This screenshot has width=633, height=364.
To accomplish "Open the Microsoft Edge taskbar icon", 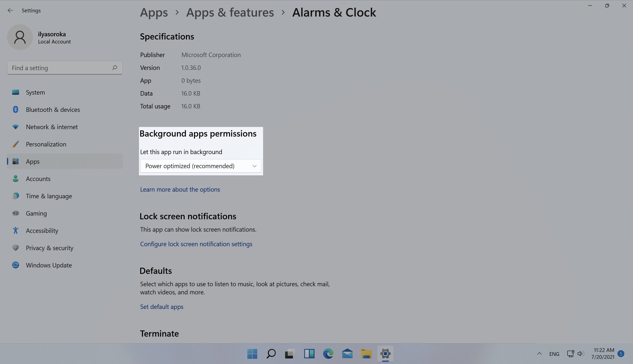I will 328,353.
